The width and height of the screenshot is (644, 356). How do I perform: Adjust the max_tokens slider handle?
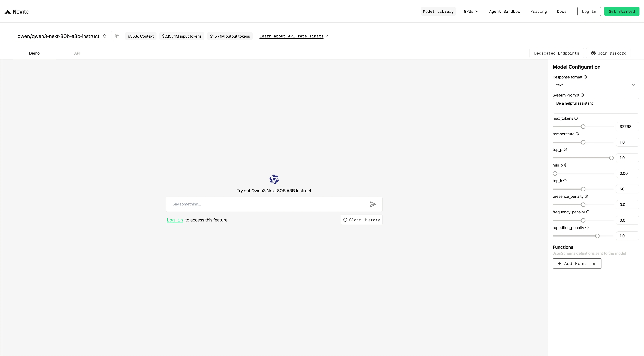(583, 127)
